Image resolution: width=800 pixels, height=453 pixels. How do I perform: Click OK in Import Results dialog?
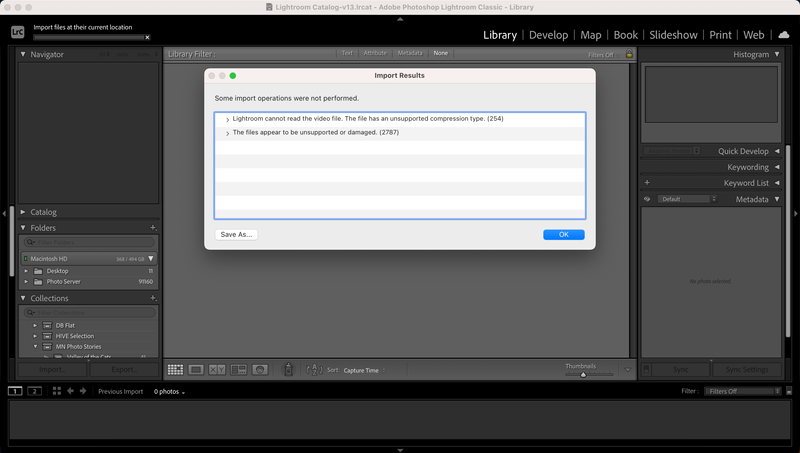[564, 235]
